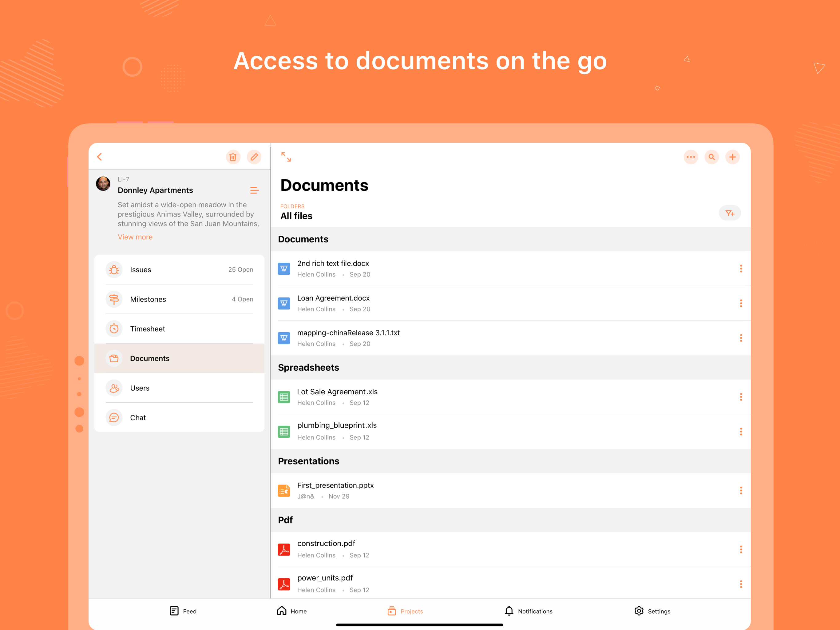The height and width of the screenshot is (630, 840).
Task: Expand panel using the diagonal arrows icon
Action: (286, 157)
